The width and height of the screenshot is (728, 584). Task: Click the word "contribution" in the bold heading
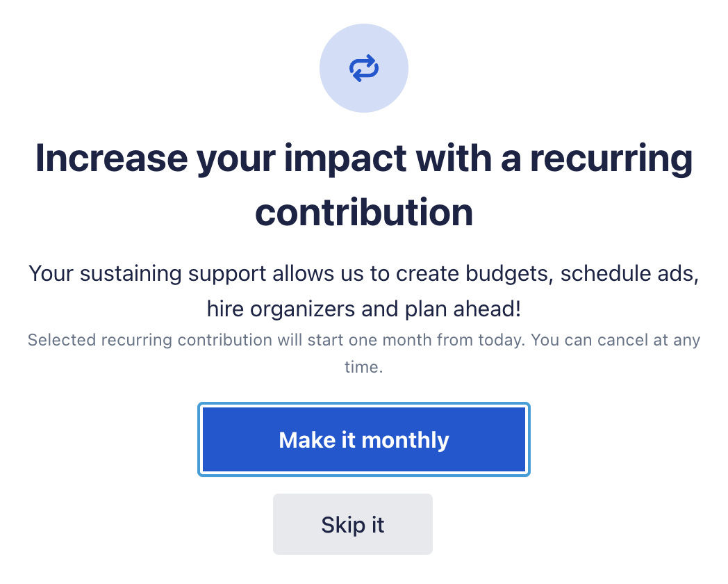click(364, 211)
